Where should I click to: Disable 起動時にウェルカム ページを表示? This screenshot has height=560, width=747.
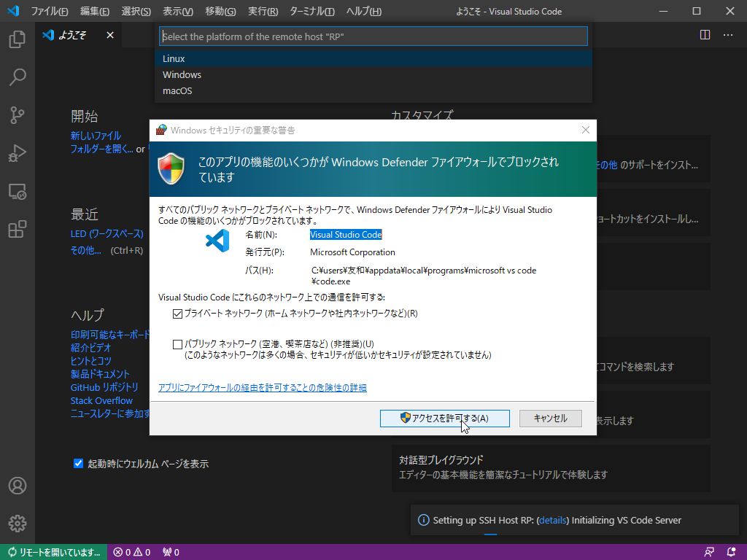[77, 462]
